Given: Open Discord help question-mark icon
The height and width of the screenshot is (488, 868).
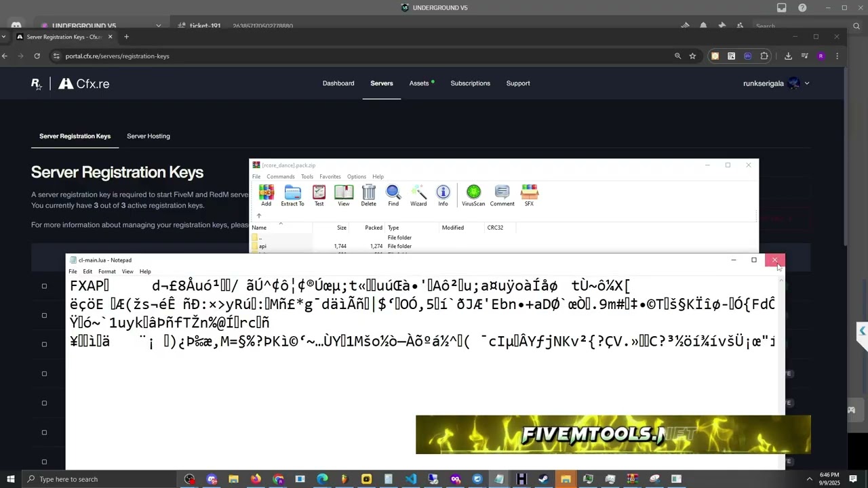Looking at the screenshot, I should (x=802, y=7).
